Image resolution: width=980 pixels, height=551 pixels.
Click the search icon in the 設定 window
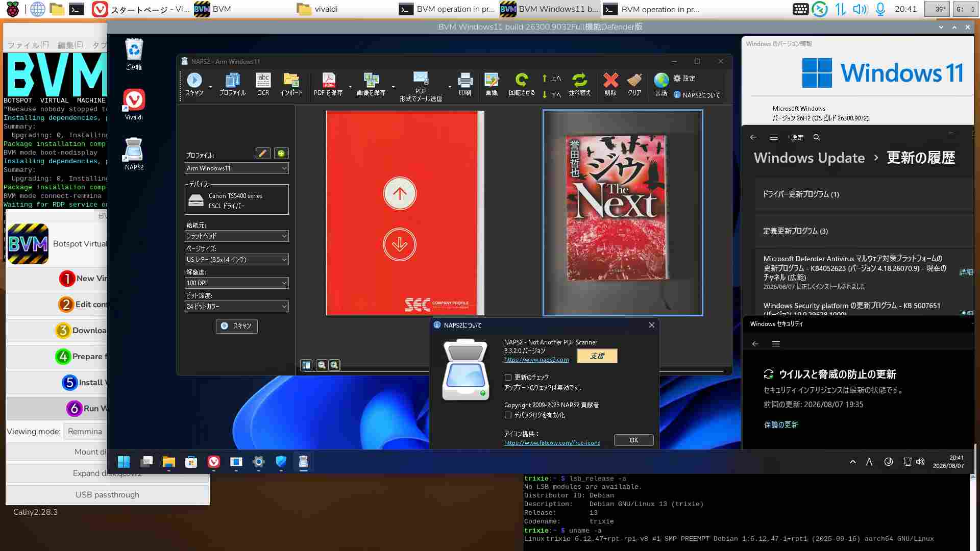[x=817, y=138]
